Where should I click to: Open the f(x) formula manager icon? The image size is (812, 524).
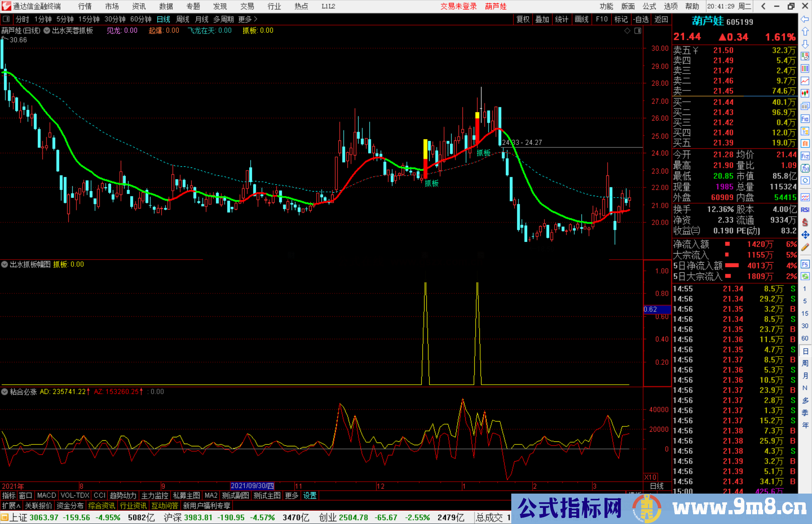[805, 168]
